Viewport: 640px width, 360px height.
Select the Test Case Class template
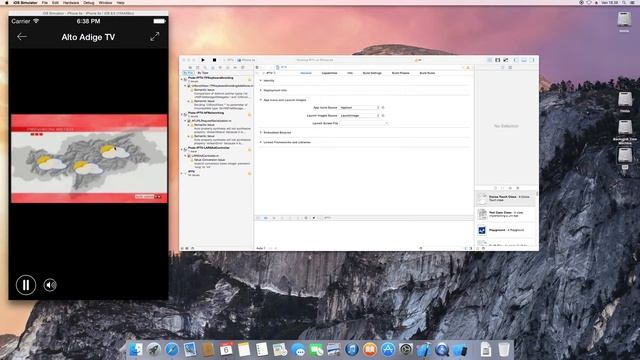coord(505,214)
